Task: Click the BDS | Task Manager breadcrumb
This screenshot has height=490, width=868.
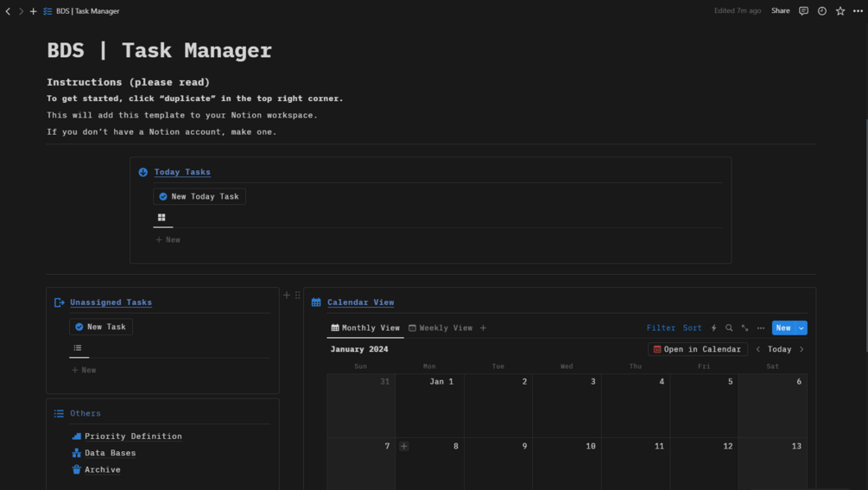Action: click(x=87, y=11)
